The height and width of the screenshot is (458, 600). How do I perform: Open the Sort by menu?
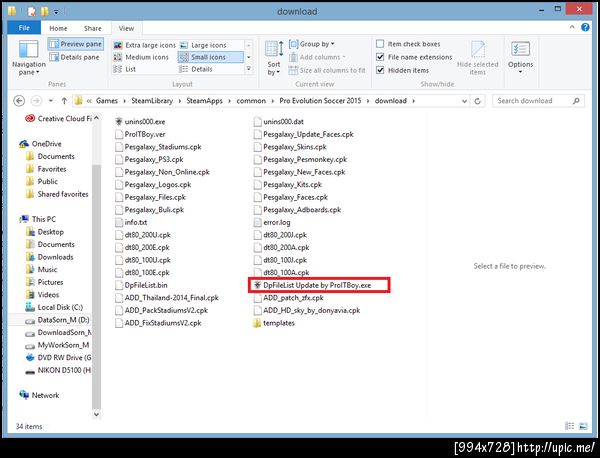tap(274, 58)
